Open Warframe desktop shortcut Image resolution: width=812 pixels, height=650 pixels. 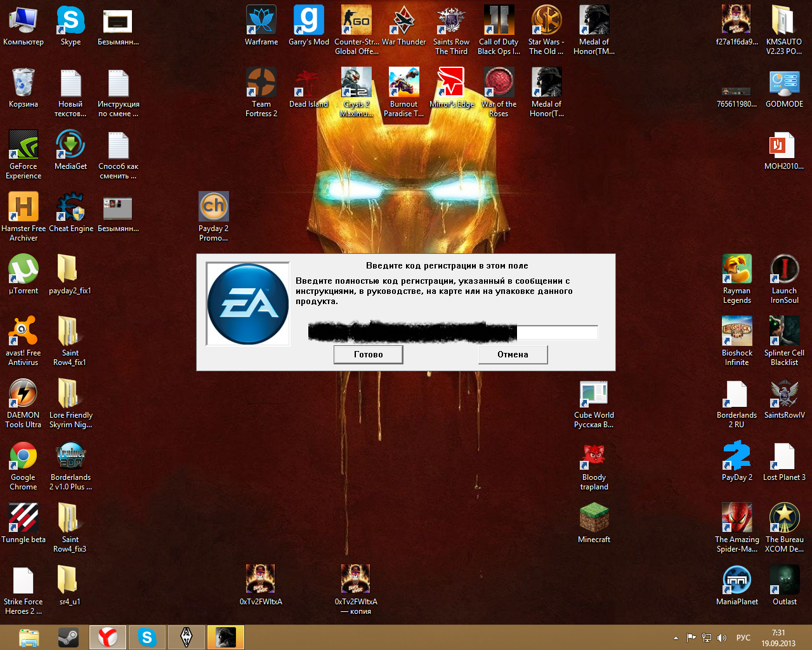tap(261, 26)
